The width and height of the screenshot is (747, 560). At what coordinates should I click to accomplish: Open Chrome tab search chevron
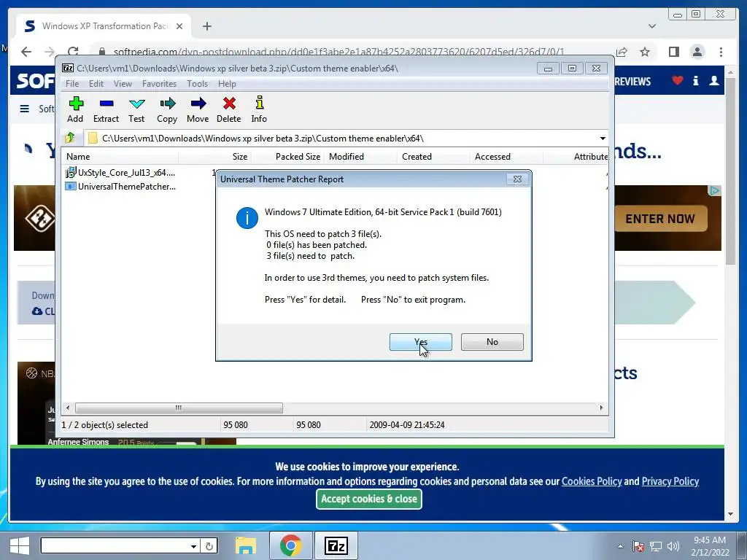click(652, 26)
